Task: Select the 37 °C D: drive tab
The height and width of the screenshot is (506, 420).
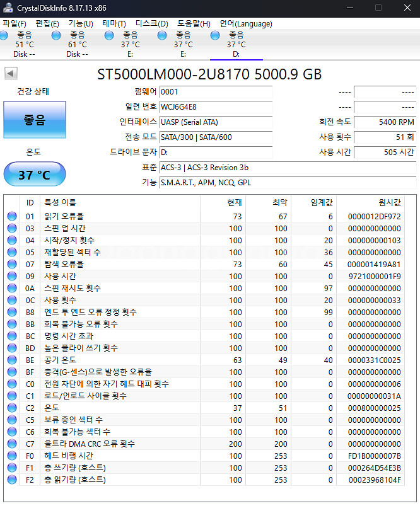Action: [236, 45]
